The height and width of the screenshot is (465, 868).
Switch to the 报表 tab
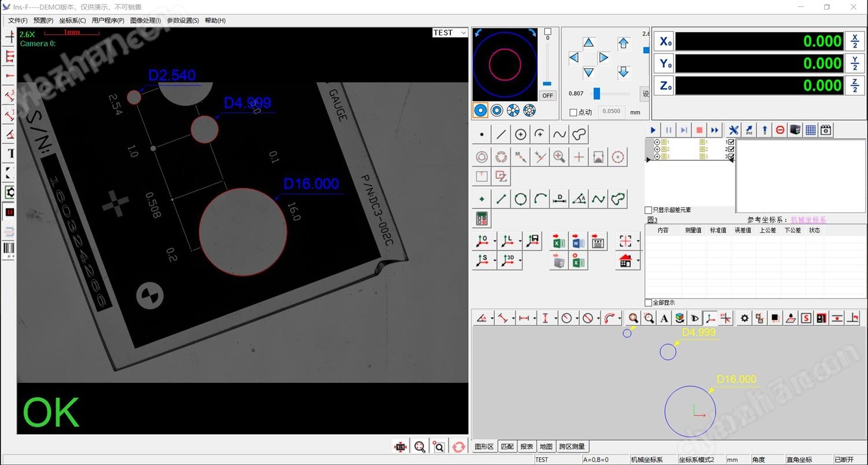527,446
